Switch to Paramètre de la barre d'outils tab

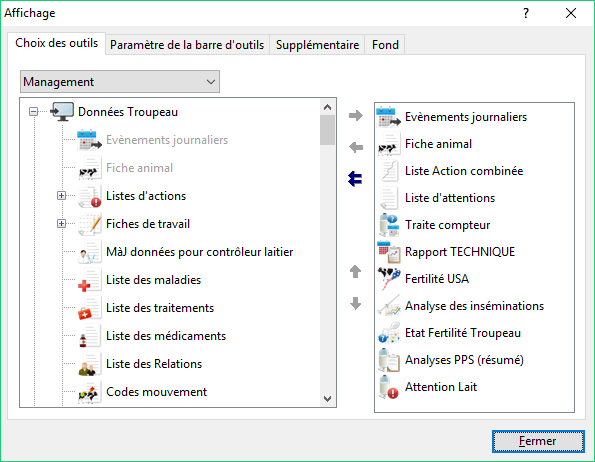(x=187, y=45)
